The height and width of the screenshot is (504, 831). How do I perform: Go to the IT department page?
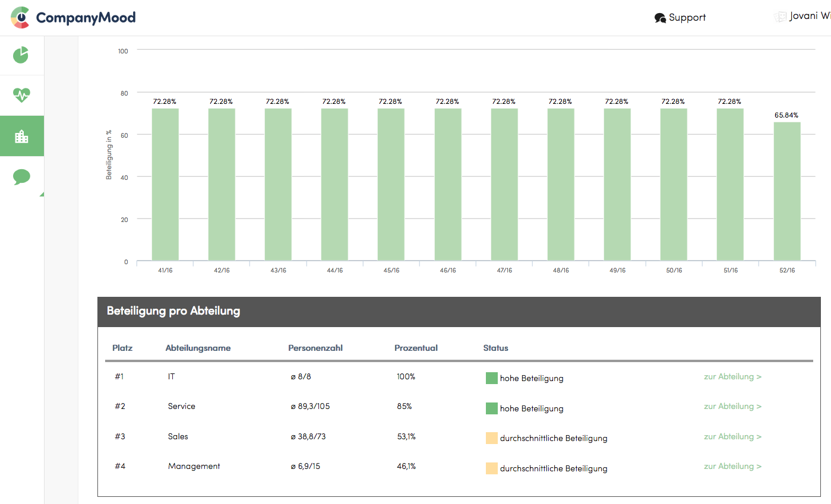click(732, 377)
